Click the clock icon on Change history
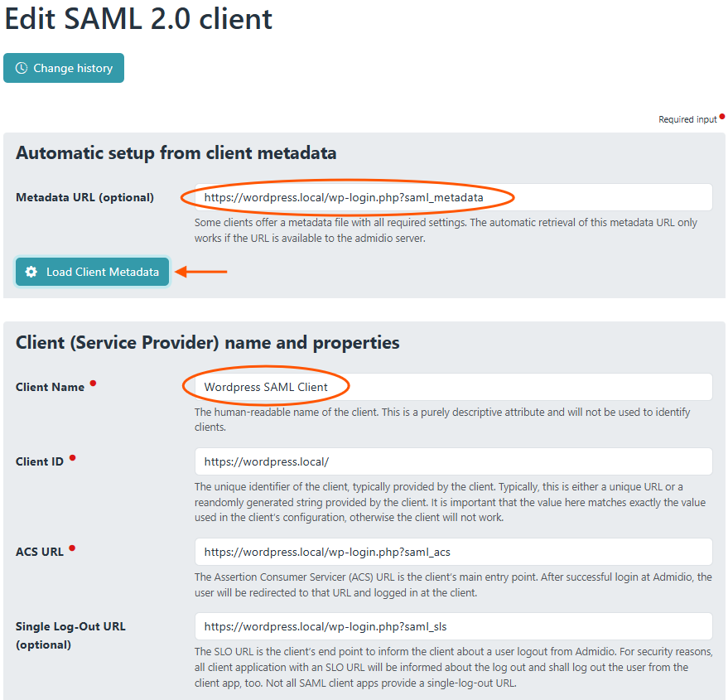Viewport: 728px width, 700px height. tap(22, 68)
